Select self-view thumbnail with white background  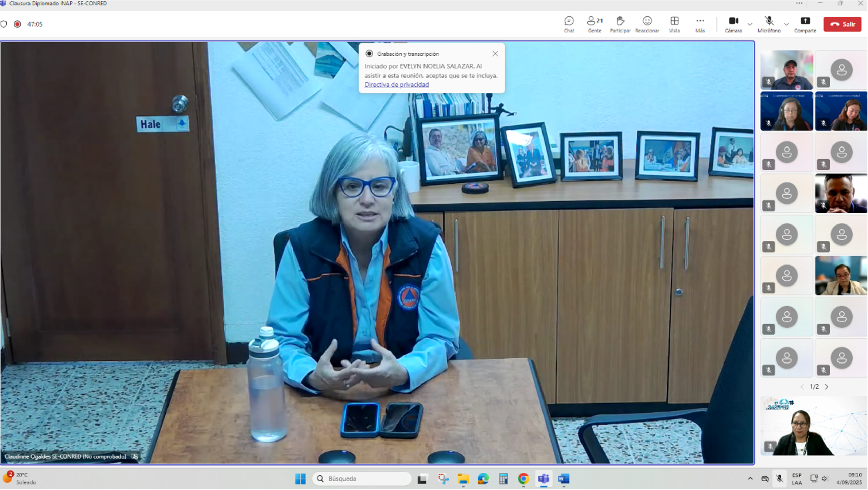click(x=814, y=426)
